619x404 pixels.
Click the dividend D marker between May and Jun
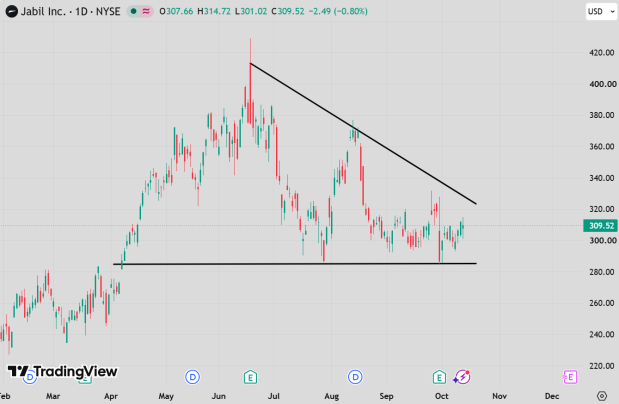[x=192, y=377]
